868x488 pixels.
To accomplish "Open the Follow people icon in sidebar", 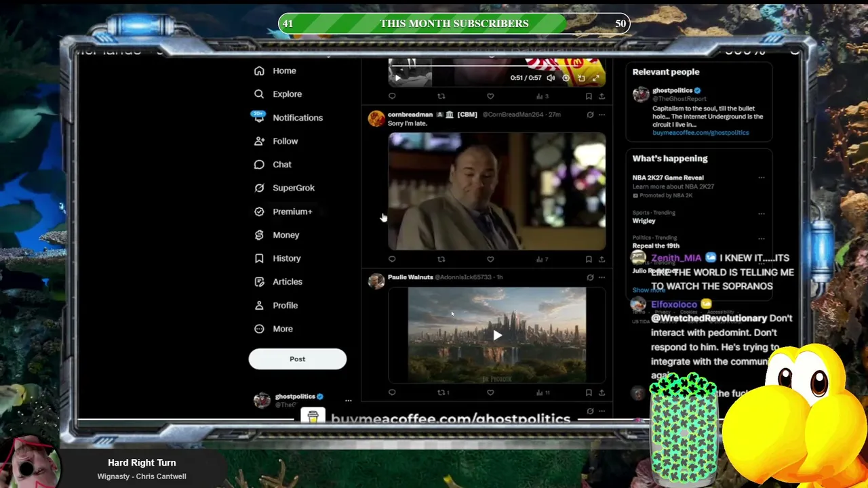I will click(259, 141).
